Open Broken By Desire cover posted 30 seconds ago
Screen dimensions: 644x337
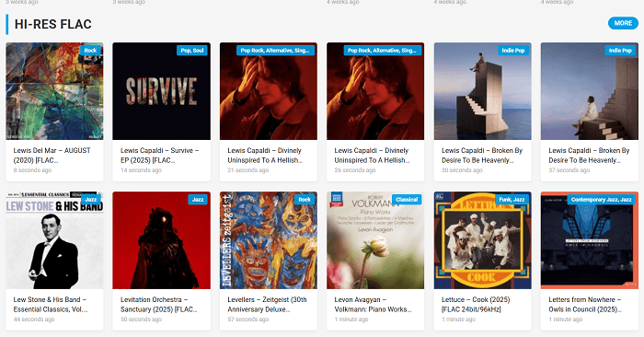pos(483,91)
